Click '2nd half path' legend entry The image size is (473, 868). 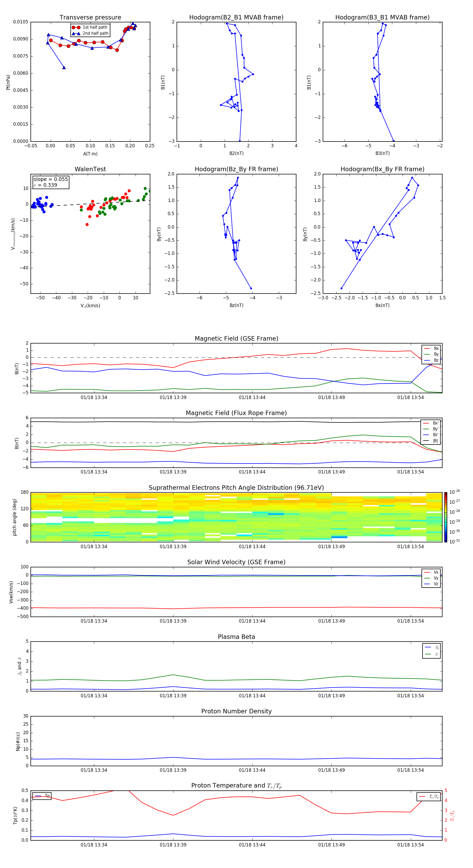coord(90,33)
